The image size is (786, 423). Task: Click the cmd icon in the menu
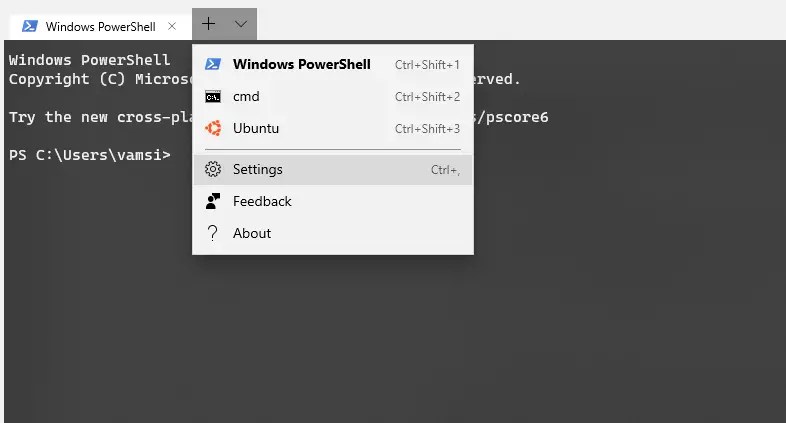tap(212, 96)
